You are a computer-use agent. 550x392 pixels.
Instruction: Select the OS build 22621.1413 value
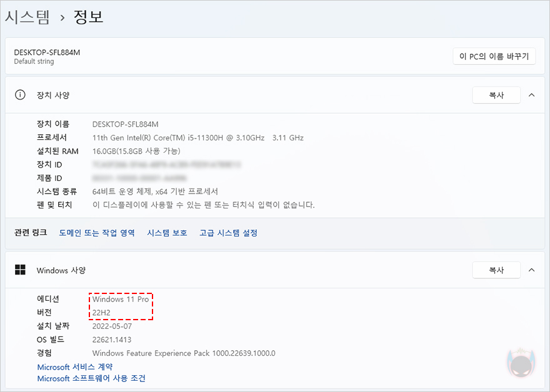coord(112,340)
